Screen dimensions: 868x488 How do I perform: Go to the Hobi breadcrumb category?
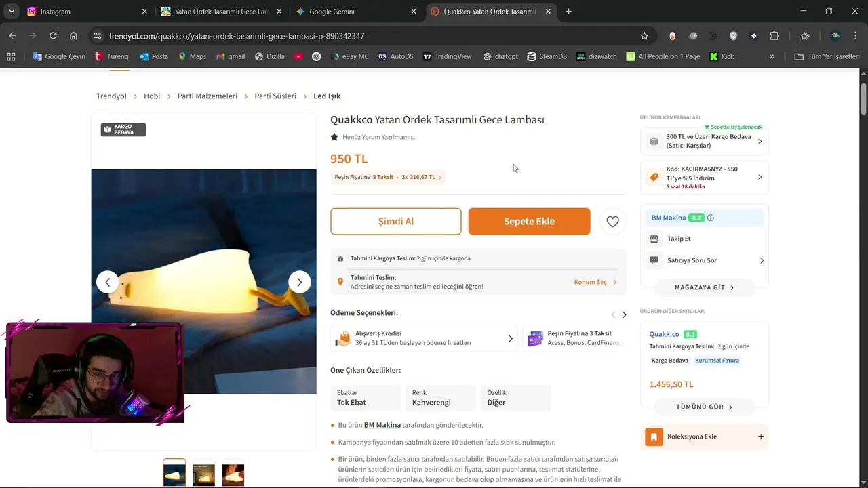[152, 96]
